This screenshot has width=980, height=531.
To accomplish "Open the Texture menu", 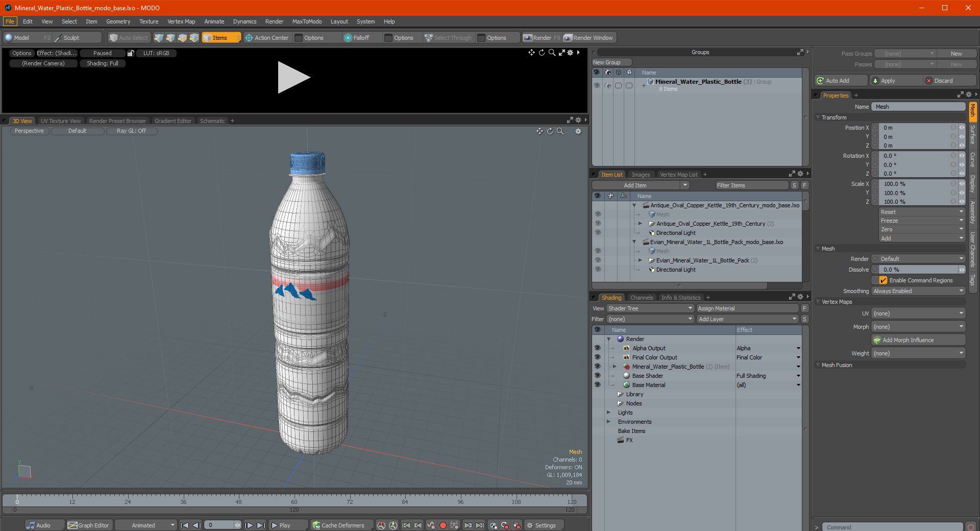I will [149, 21].
